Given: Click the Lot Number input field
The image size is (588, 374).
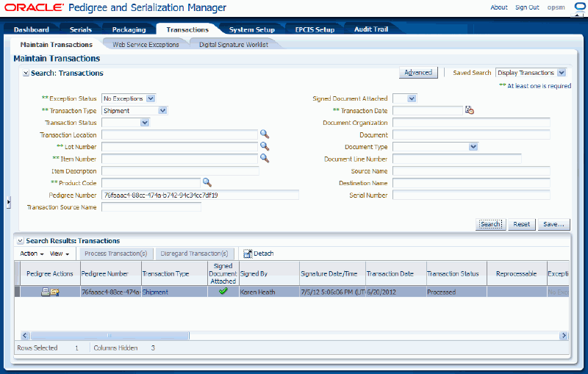Looking at the screenshot, I should click(x=179, y=146).
